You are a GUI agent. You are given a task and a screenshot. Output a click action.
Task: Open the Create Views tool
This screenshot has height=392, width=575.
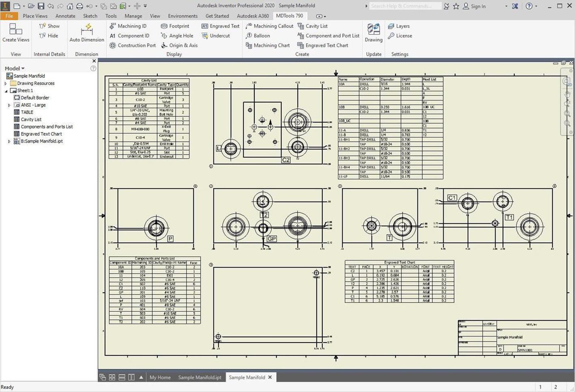[x=16, y=32]
